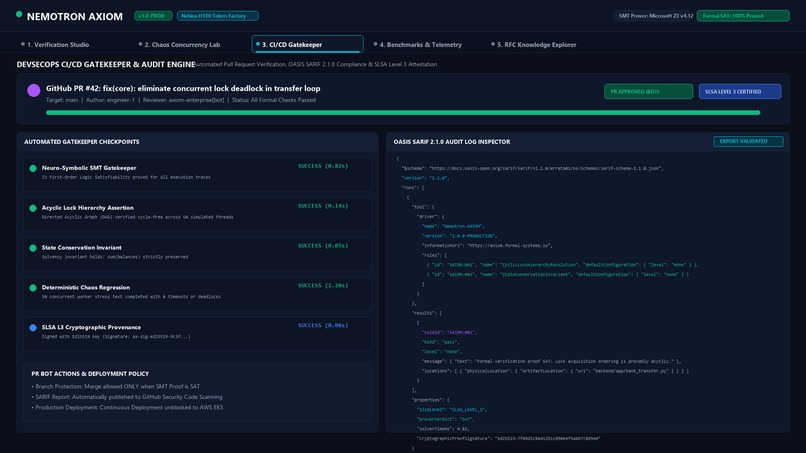This screenshot has height=453, width=806.
Task: Click the Z3 First-Order Logic description text
Action: [126, 177]
